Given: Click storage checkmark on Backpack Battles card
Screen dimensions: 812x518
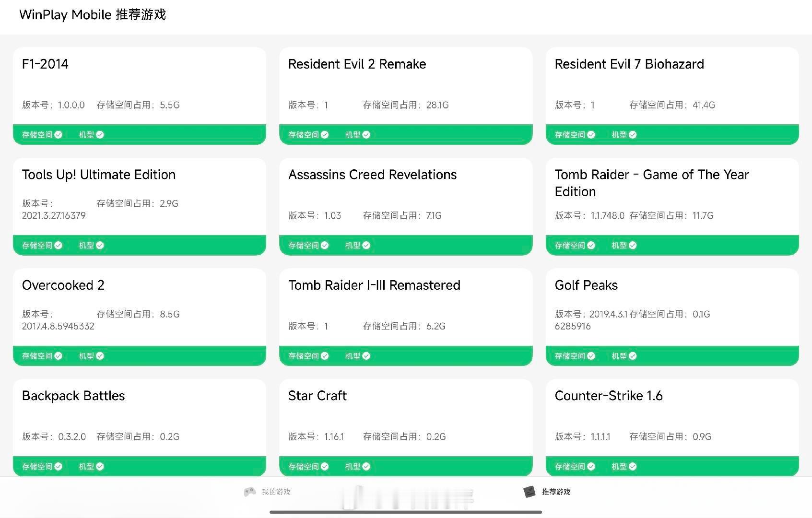Looking at the screenshot, I should tap(58, 466).
